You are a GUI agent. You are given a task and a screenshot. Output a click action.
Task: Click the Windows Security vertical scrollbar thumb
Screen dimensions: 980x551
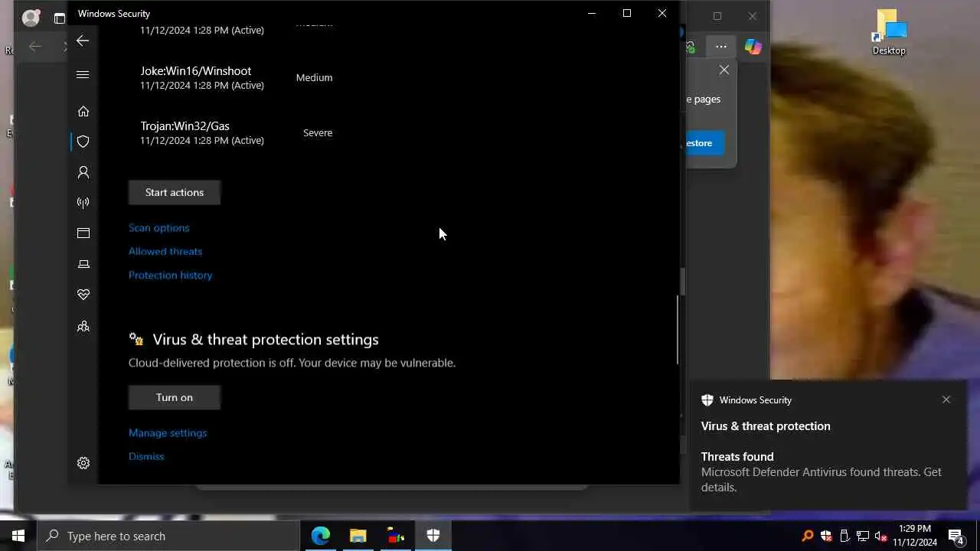tap(678, 329)
